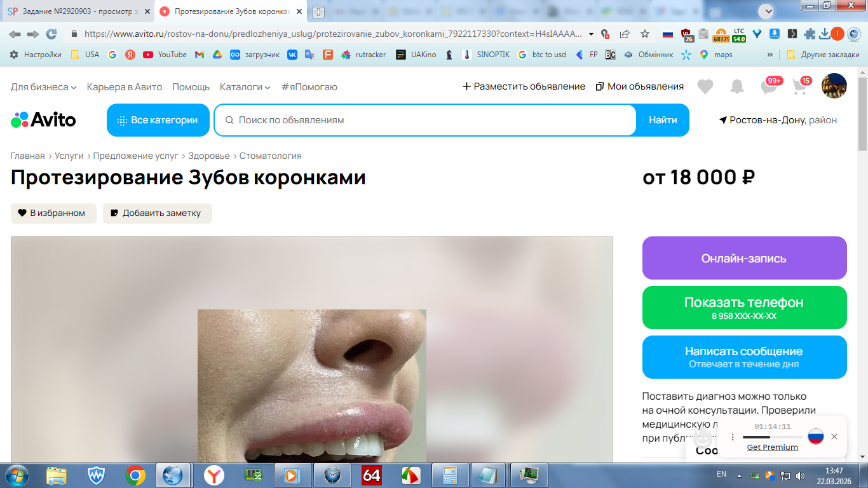868x488 pixels.
Task: Expand the 'Для бизнеса' dropdown
Action: 44,86
